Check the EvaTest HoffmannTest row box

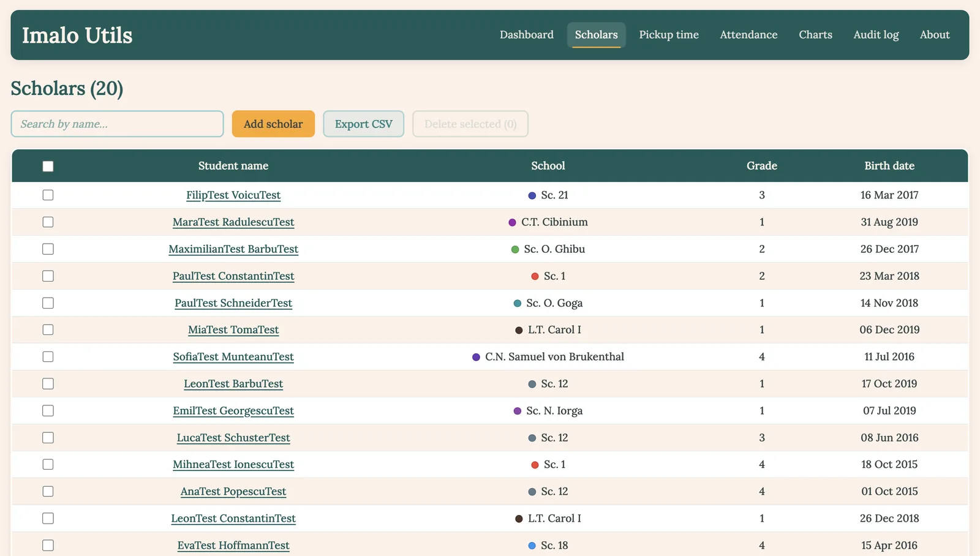pyautogui.click(x=48, y=545)
